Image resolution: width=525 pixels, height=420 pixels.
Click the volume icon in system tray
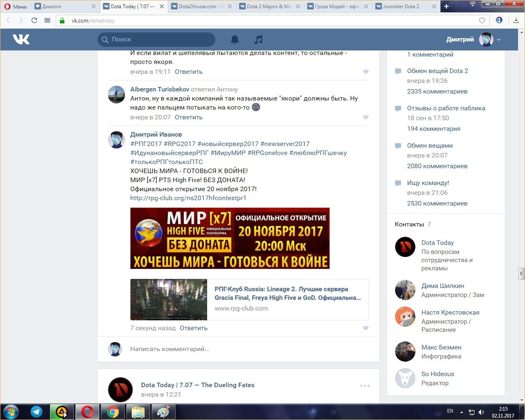click(481, 412)
